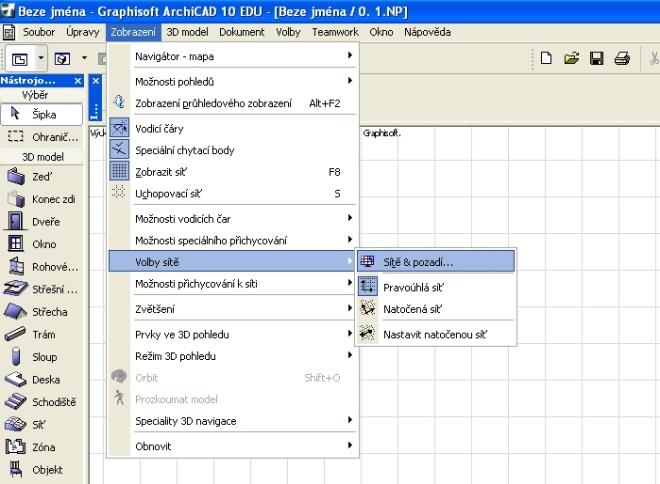Select the Sloup column tool
This screenshot has width=660, height=484.
coord(42,357)
